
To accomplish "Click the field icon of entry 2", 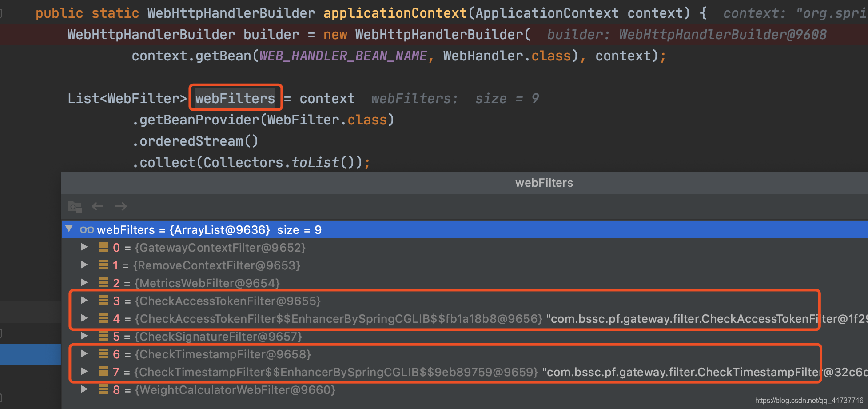I will pos(103,282).
